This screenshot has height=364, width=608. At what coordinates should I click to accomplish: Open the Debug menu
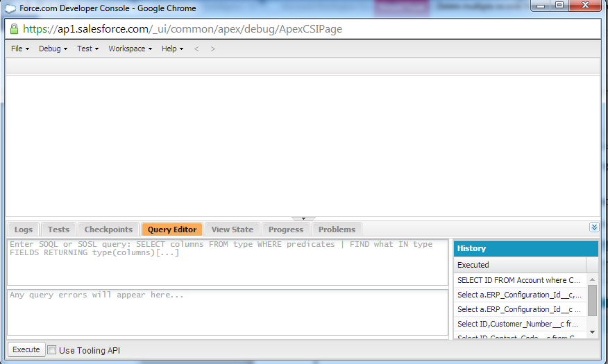[x=53, y=49]
